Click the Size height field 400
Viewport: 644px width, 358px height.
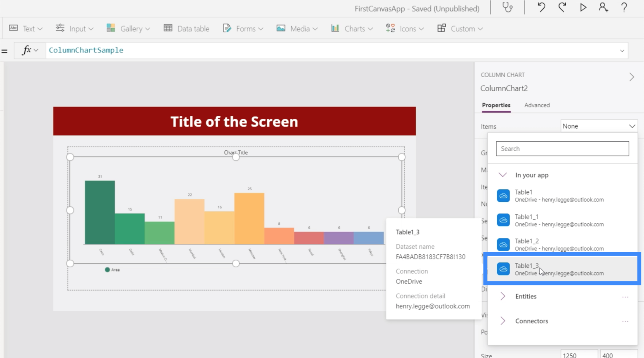618,355
